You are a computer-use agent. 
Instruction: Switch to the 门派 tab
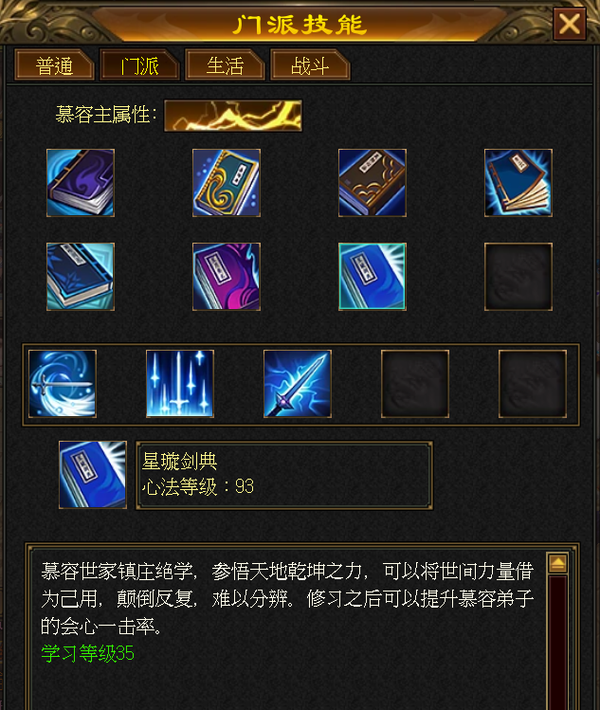click(139, 65)
